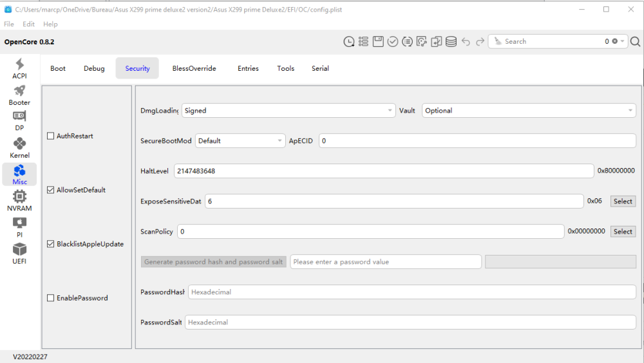
Task: Click the bulleted list toolbar icon
Action: pos(363,41)
